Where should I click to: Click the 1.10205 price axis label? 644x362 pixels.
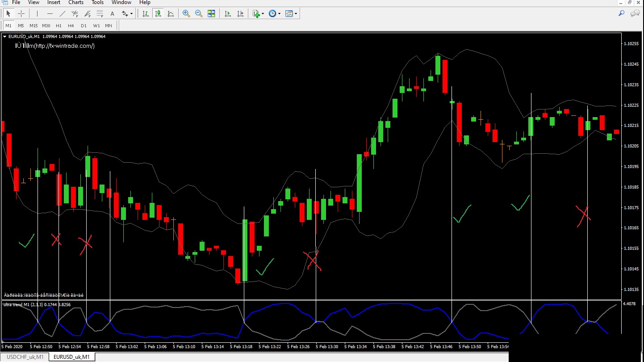pos(631,146)
